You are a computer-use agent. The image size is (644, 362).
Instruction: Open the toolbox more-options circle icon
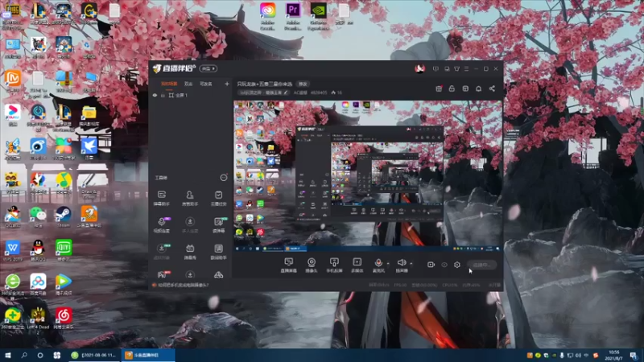pyautogui.click(x=224, y=178)
